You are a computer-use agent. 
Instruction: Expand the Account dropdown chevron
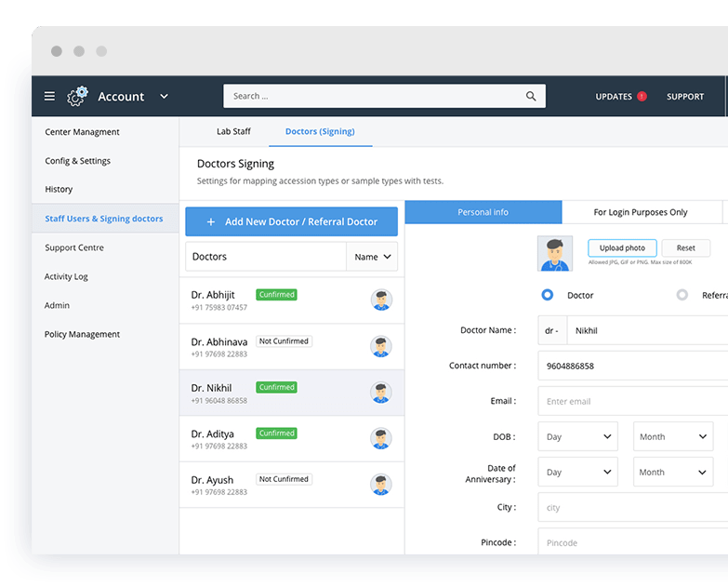164,96
